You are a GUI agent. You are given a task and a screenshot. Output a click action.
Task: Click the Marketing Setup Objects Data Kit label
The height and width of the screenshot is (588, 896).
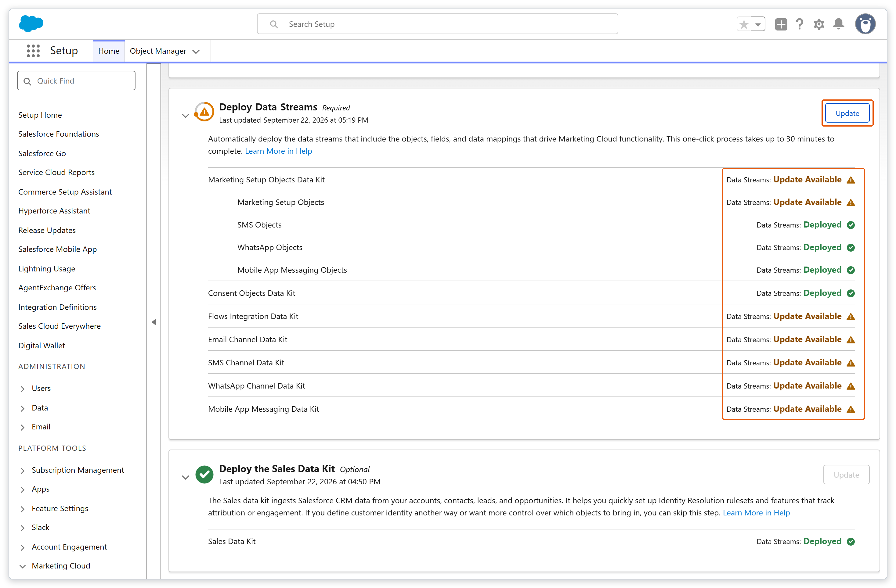[266, 179]
